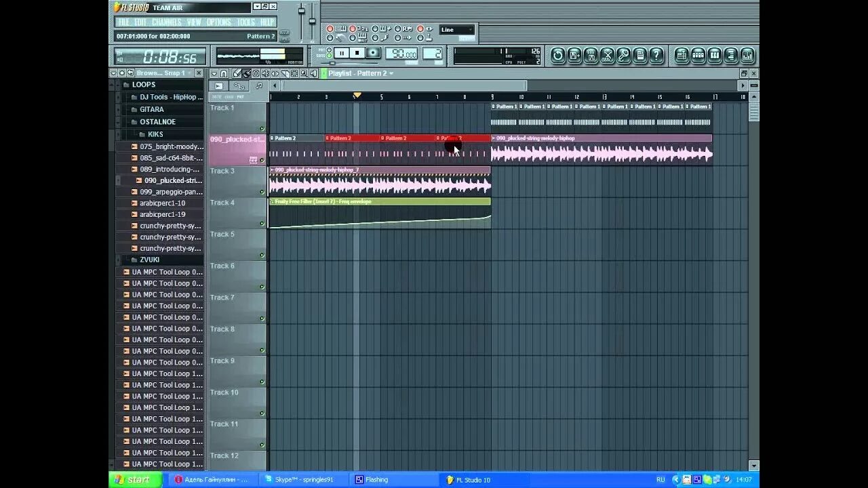
Task: Open the audio editor scissors icon
Action: [607, 56]
